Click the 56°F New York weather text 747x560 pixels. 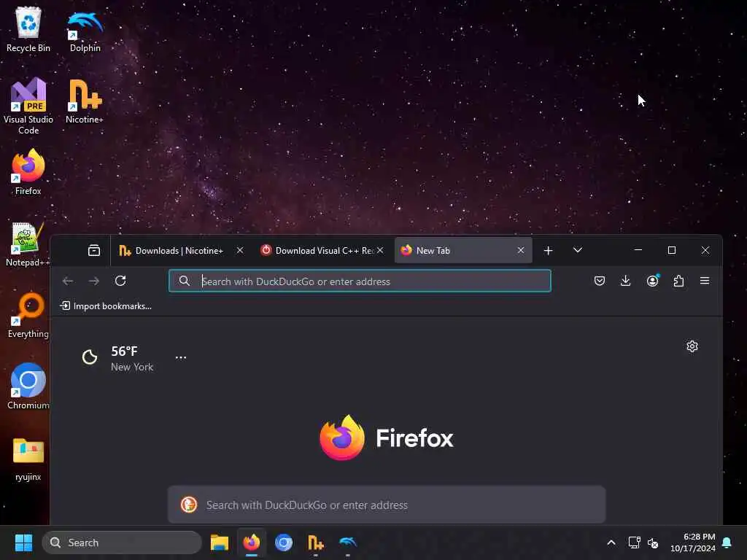point(132,359)
